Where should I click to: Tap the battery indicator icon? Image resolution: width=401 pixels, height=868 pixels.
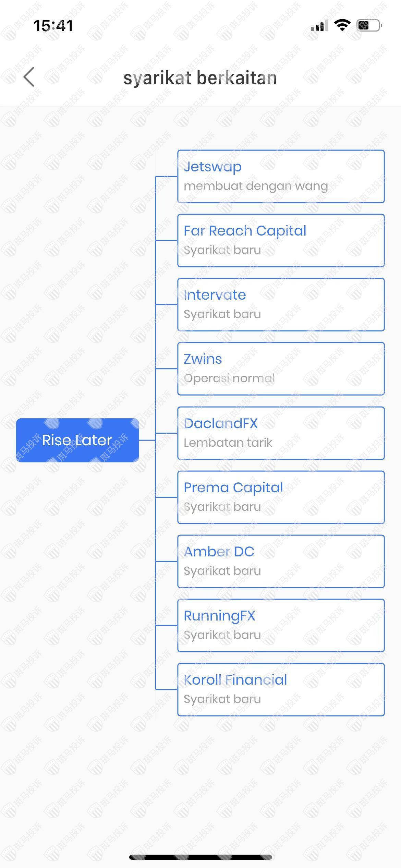click(369, 25)
